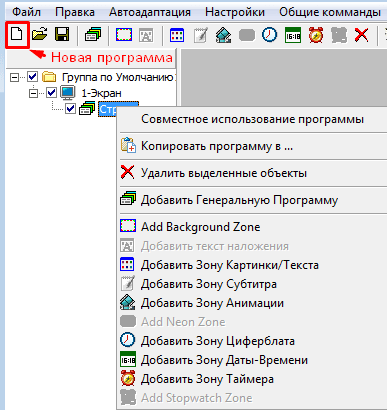Screen dimensions: 387x410
Task: Choose Добавить Зону Картинки/Текста
Action: 253,265
